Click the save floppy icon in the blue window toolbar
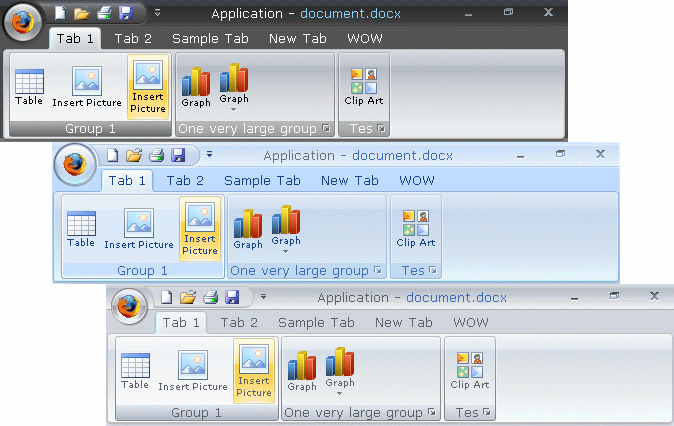674x426 pixels. [178, 155]
